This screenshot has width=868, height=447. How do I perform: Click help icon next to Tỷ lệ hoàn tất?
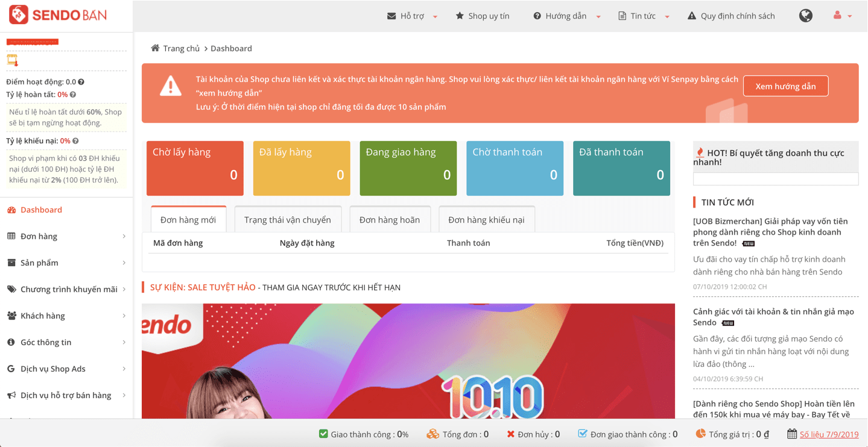(73, 95)
